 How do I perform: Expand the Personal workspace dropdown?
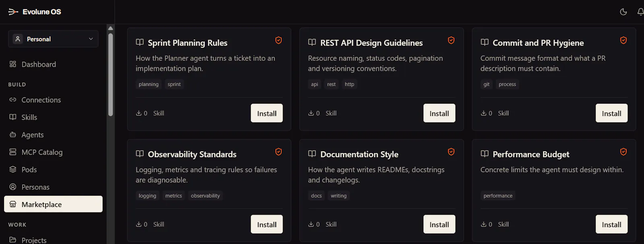(x=53, y=39)
